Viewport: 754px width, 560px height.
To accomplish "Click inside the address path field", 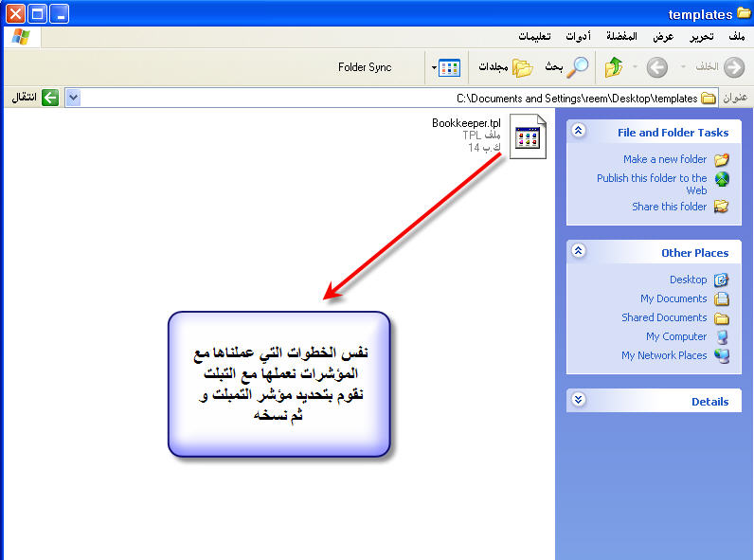I will (x=379, y=98).
